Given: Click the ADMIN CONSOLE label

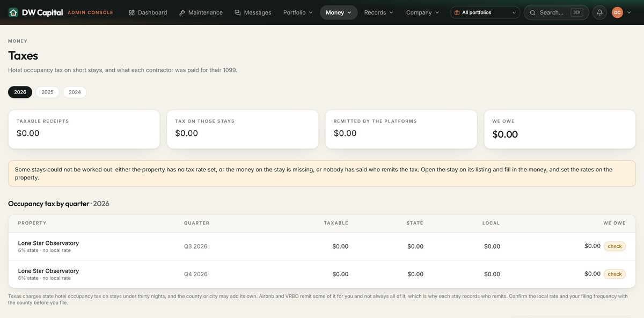Looking at the screenshot, I should (90, 12).
